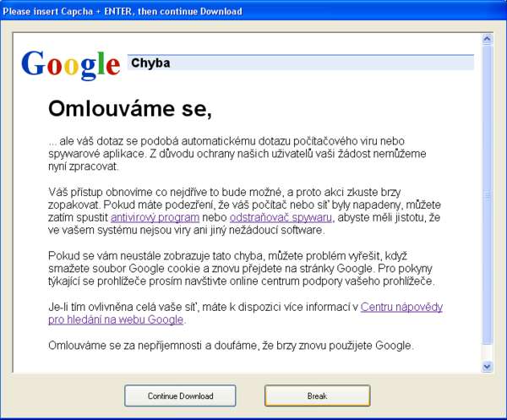Open the antivirový program link
Viewport: 507px width, 420px height.
(155, 217)
